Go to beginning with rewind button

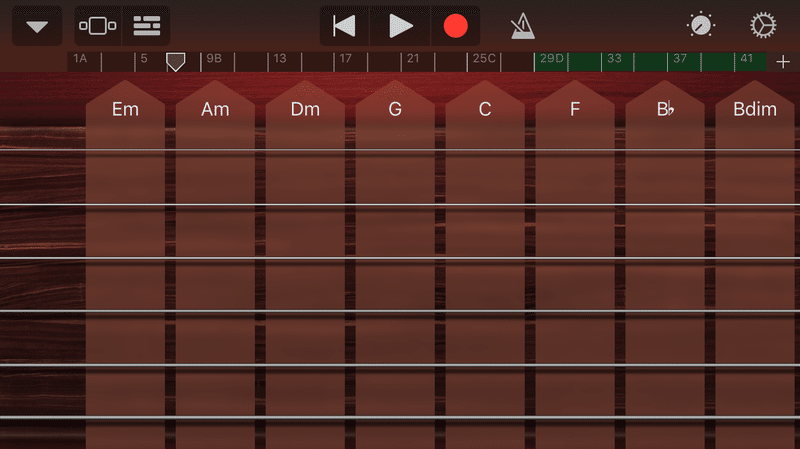pyautogui.click(x=344, y=26)
